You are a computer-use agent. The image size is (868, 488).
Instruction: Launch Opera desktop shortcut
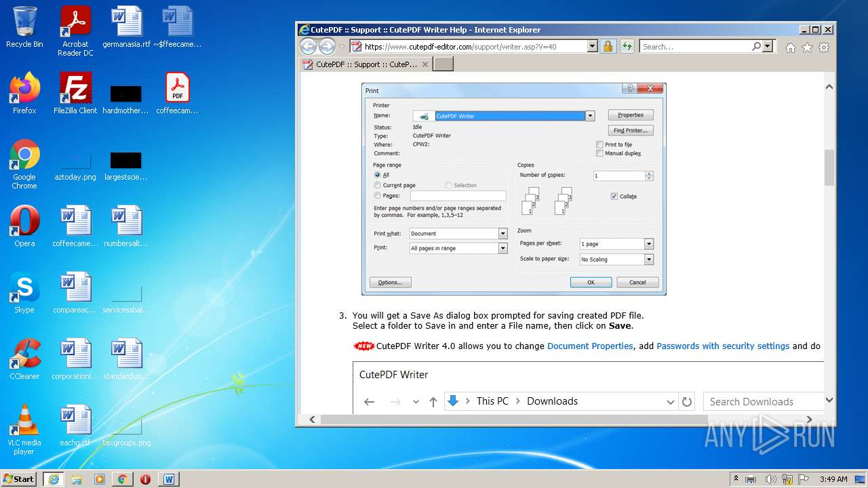[24, 226]
